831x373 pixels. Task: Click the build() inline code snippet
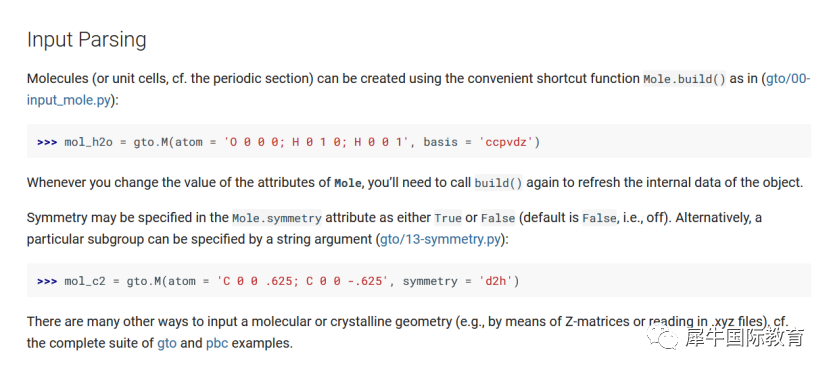click(498, 183)
